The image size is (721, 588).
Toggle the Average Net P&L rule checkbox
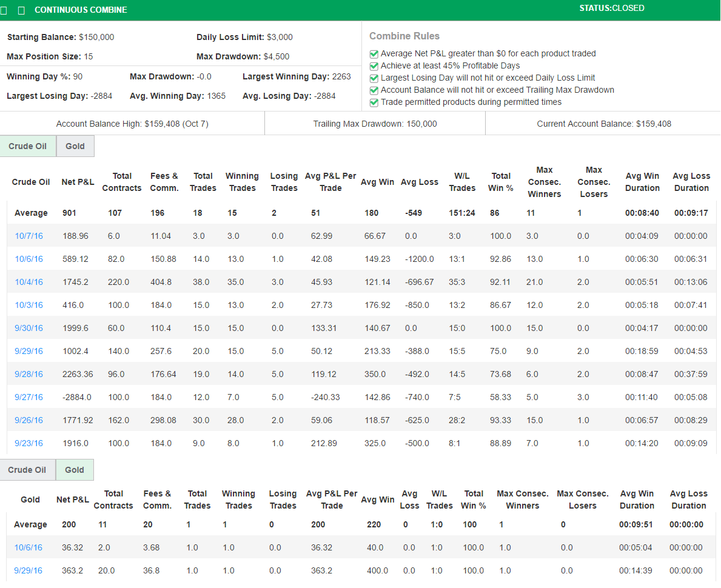coord(374,54)
